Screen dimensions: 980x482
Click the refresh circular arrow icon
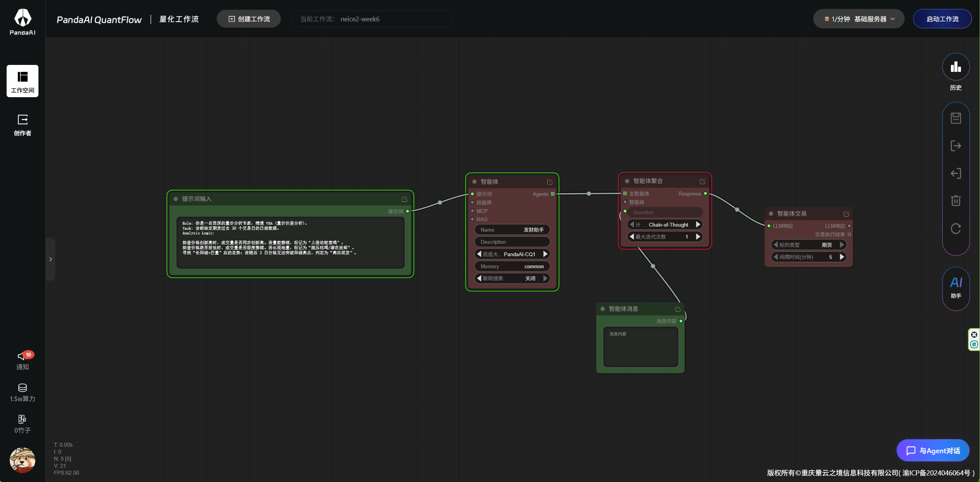pos(956,229)
